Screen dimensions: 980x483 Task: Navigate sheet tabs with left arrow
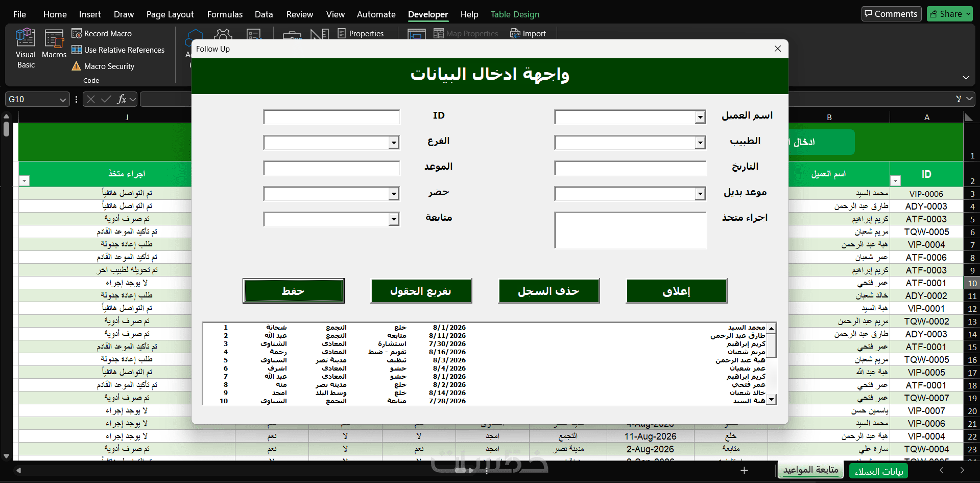click(x=941, y=470)
